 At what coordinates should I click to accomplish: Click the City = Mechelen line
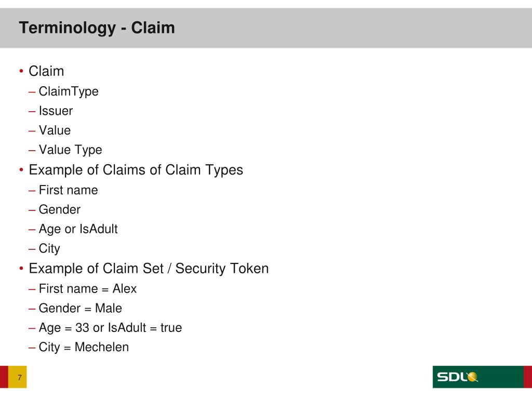click(84, 348)
